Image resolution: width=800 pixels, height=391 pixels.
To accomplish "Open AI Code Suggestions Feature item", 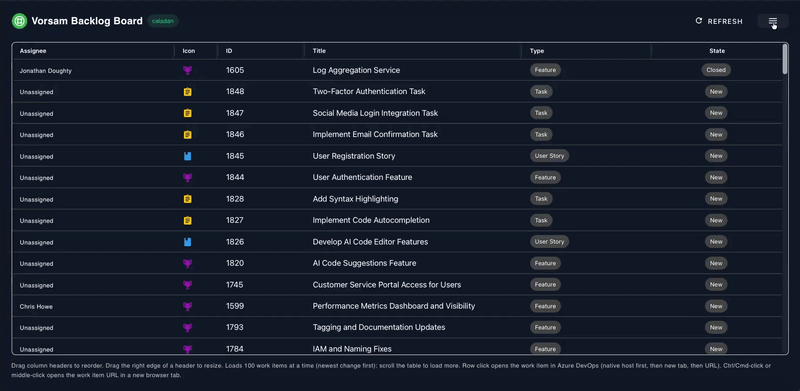I will tap(364, 263).
